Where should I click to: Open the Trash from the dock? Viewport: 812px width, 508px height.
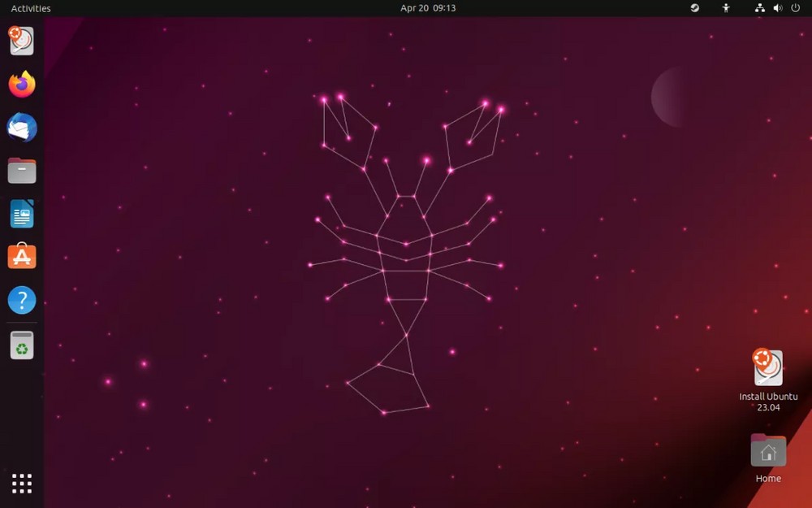click(22, 345)
